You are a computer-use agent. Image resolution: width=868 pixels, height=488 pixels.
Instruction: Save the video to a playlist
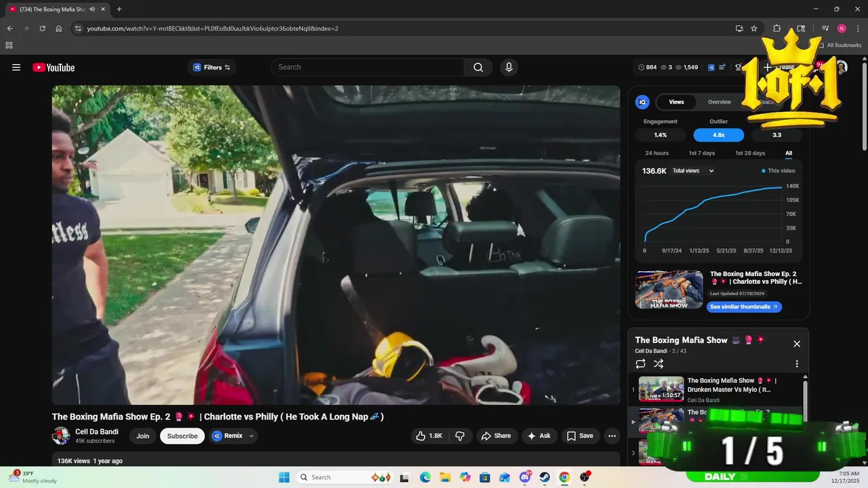point(580,436)
